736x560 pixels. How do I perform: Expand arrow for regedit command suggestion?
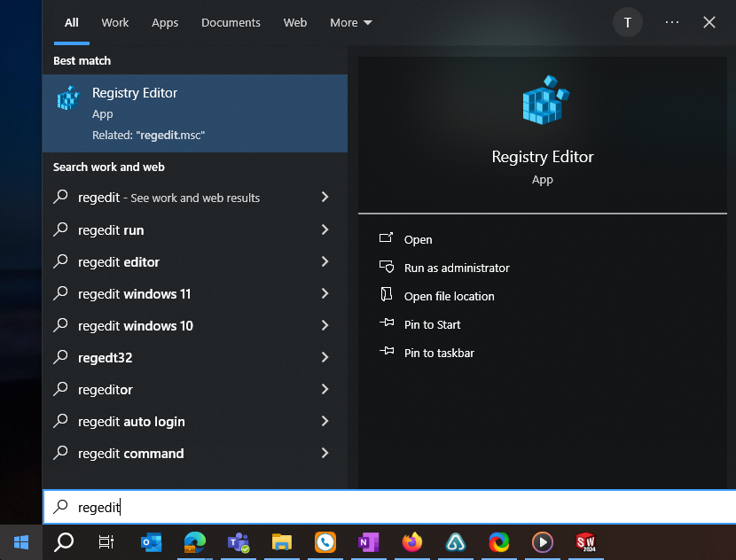coord(325,453)
